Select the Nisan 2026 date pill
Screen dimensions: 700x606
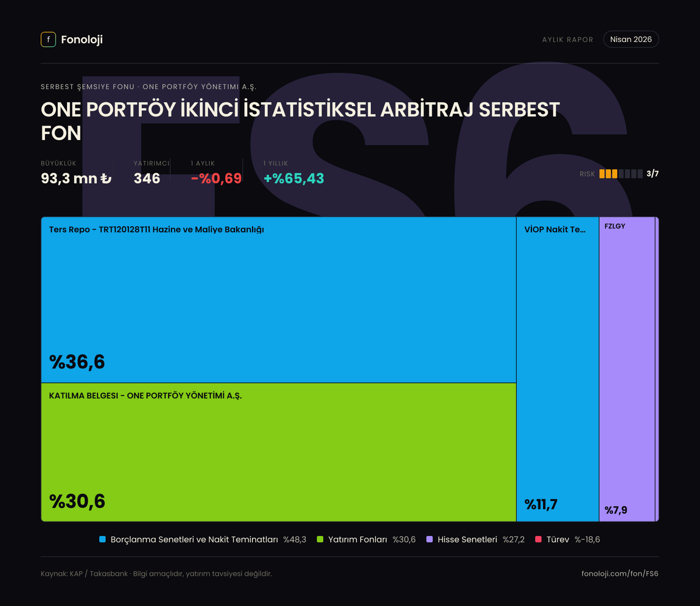631,39
